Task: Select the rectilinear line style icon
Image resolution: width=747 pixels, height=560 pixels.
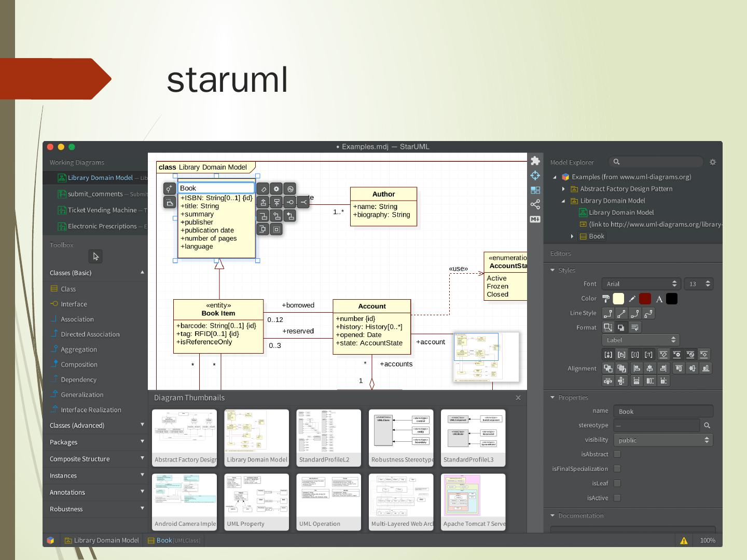Action: click(x=608, y=313)
